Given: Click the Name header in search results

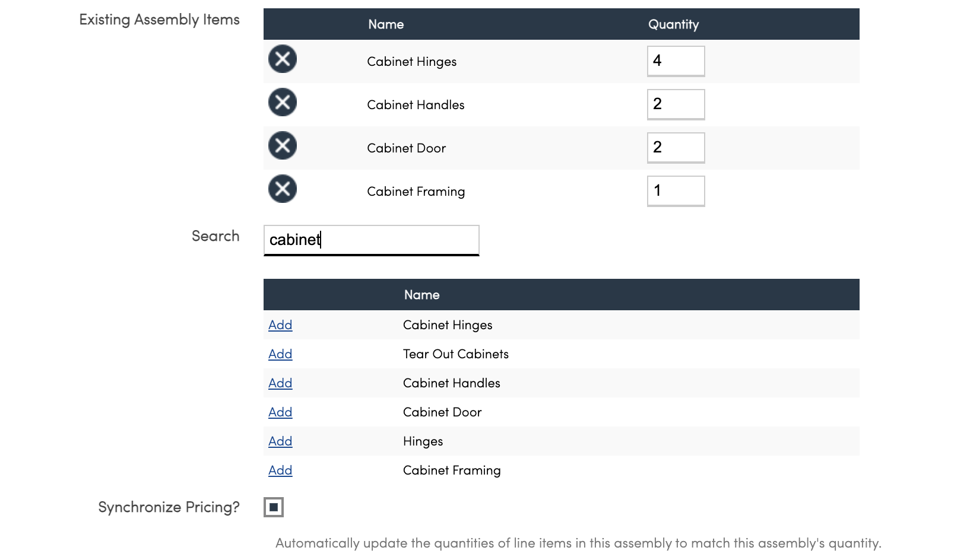Looking at the screenshot, I should [x=421, y=295].
